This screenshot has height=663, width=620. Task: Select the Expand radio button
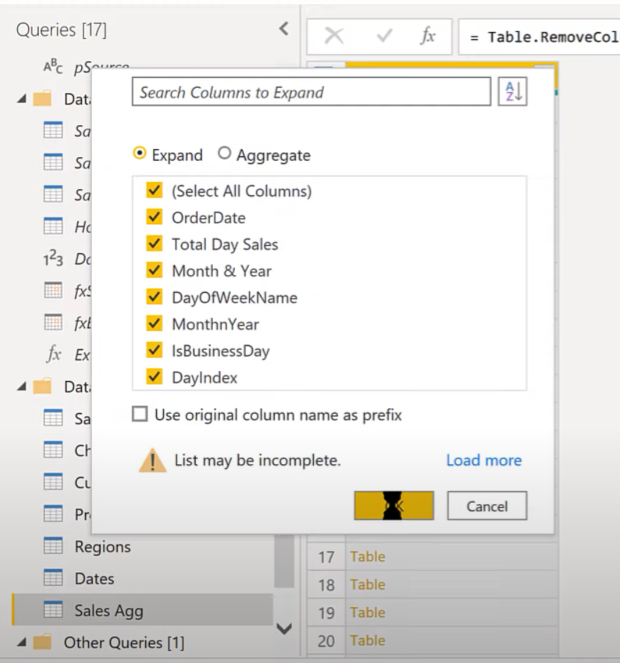[x=140, y=153]
